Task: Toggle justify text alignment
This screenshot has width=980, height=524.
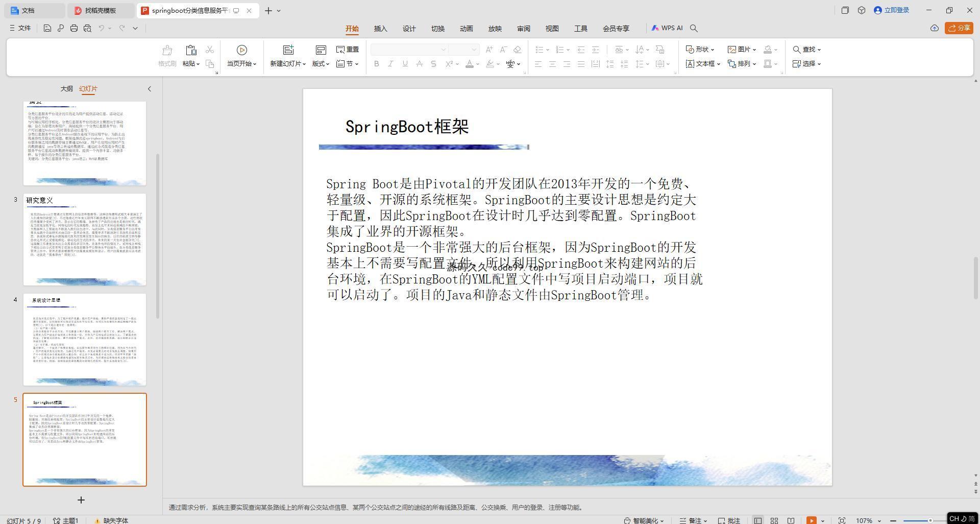Action: [581, 64]
